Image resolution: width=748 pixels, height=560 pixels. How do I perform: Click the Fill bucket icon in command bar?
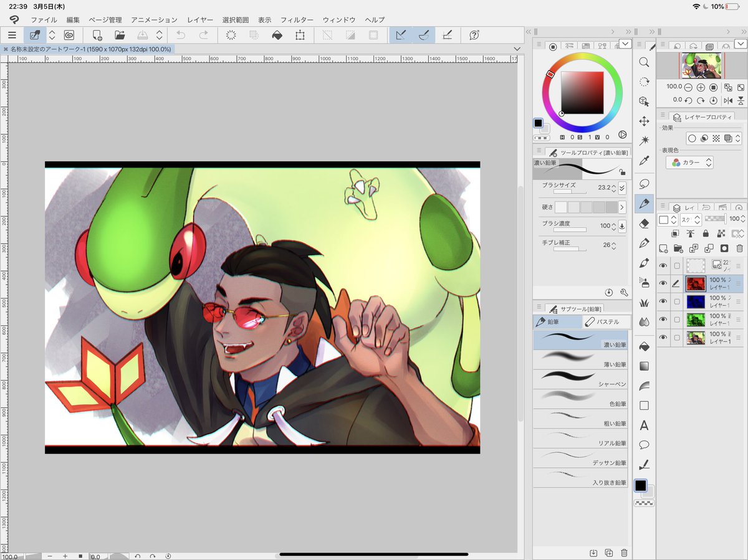[277, 36]
